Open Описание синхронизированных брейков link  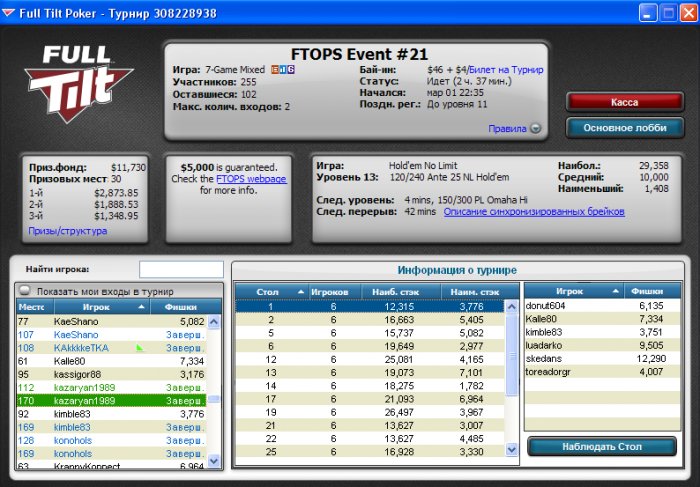click(x=534, y=212)
